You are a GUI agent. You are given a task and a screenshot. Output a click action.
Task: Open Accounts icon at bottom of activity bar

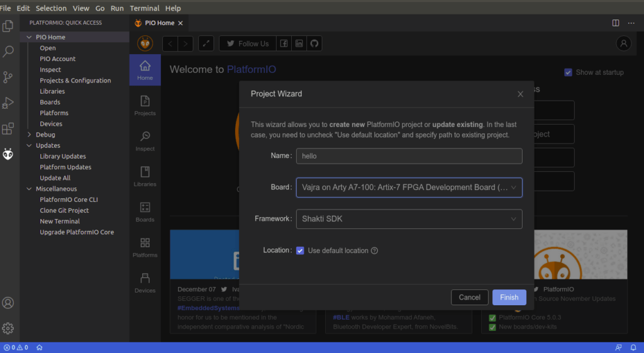pos(8,303)
